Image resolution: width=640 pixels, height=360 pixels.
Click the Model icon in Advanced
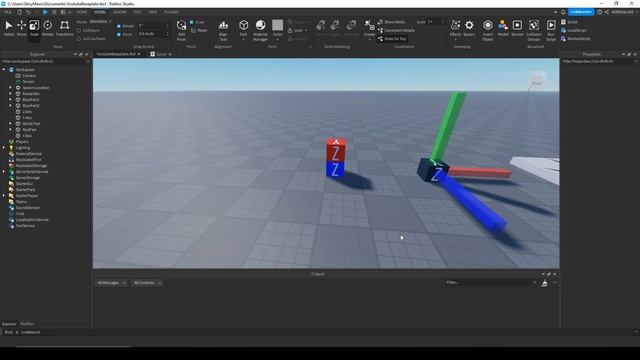[x=503, y=28]
